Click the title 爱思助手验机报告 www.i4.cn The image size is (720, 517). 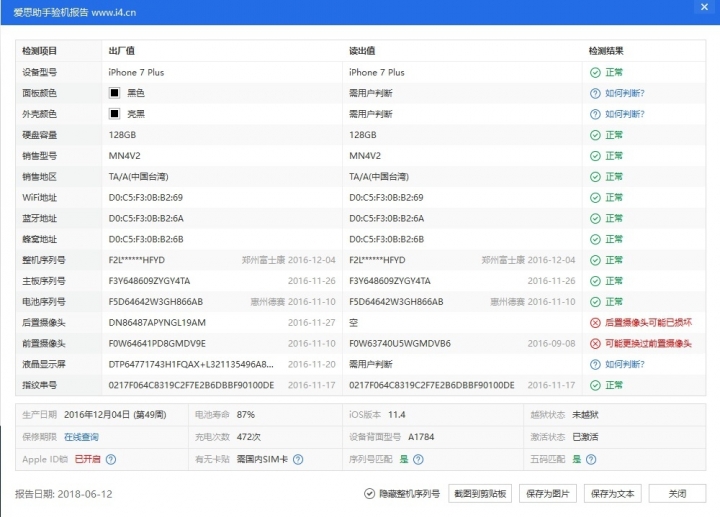pos(74,12)
